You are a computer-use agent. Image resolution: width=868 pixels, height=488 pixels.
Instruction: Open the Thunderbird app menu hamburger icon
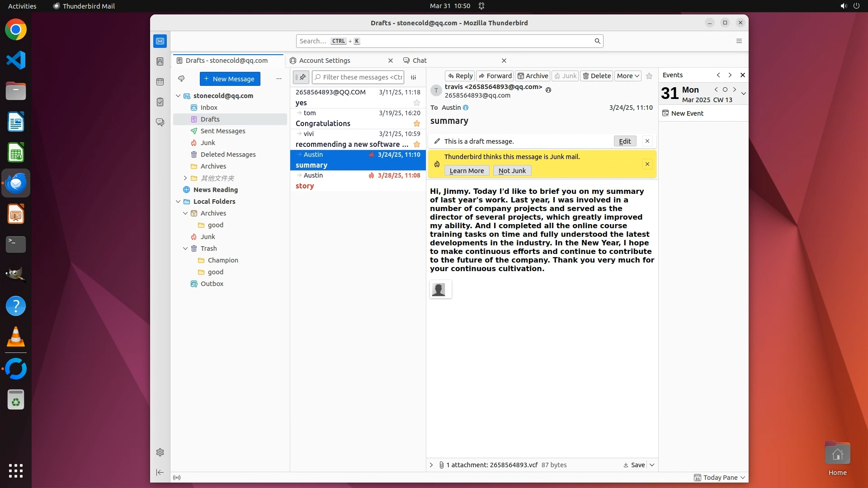(739, 41)
